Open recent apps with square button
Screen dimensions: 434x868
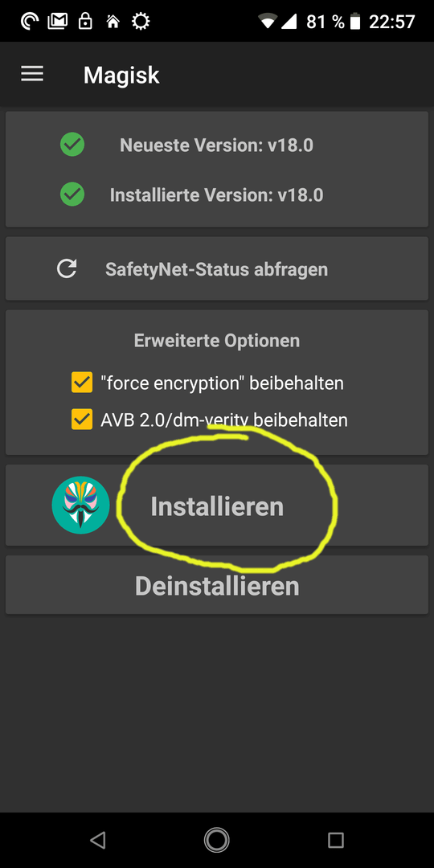click(x=335, y=840)
